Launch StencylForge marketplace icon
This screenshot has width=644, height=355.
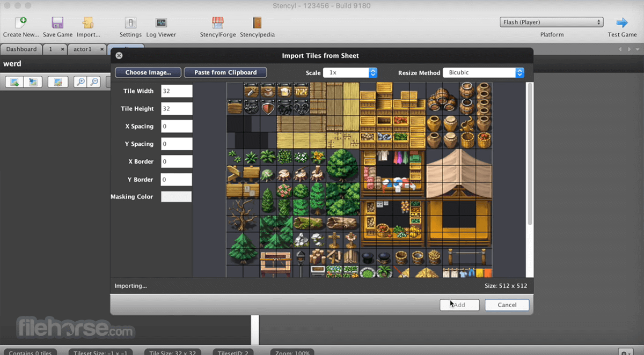click(217, 23)
